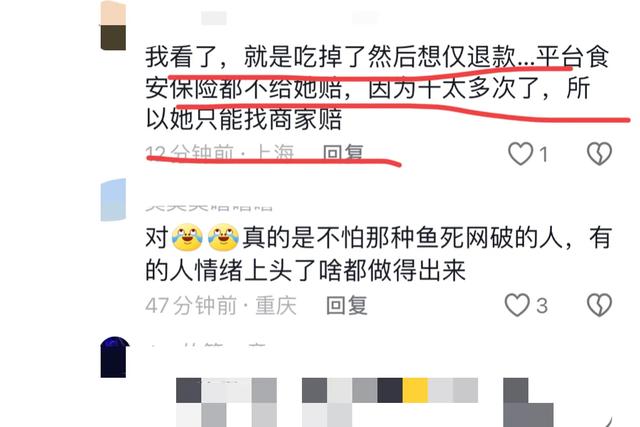The height and width of the screenshot is (427, 640).
Task: Tap the 12分钟前 · 上海 timestamp
Action: [x=220, y=153]
